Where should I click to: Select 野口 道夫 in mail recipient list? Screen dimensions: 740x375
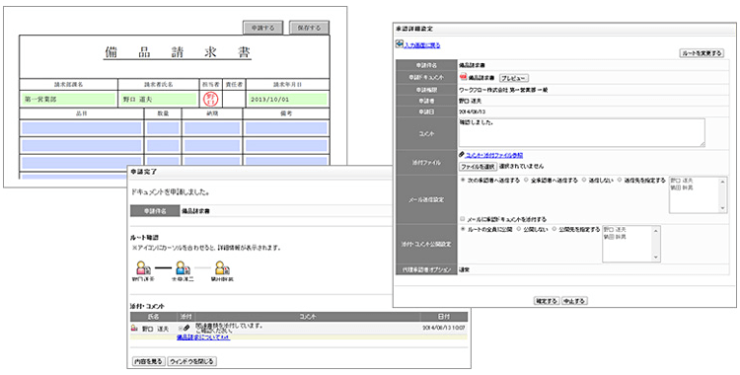tap(680, 181)
